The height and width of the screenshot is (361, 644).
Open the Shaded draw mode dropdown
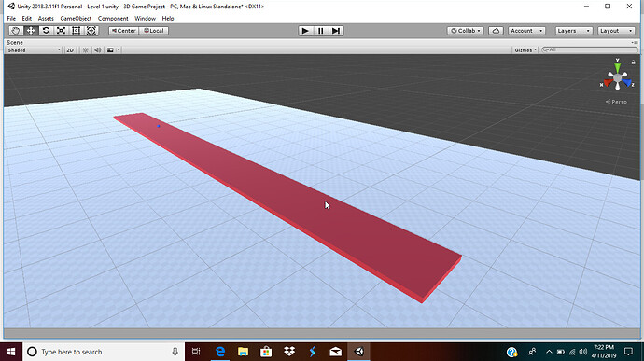(35, 50)
